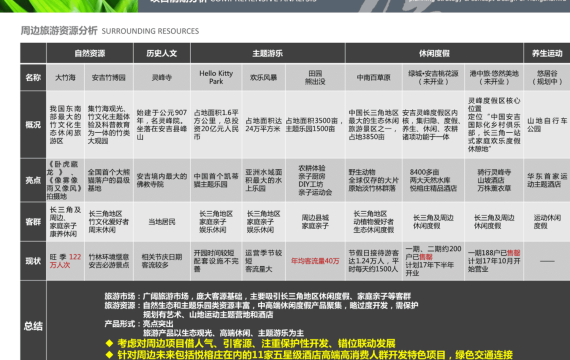Select the SURROUNDING RESOURCES subtitle text
Image resolution: width=570 pixels, height=360 pixels.
tap(150, 31)
